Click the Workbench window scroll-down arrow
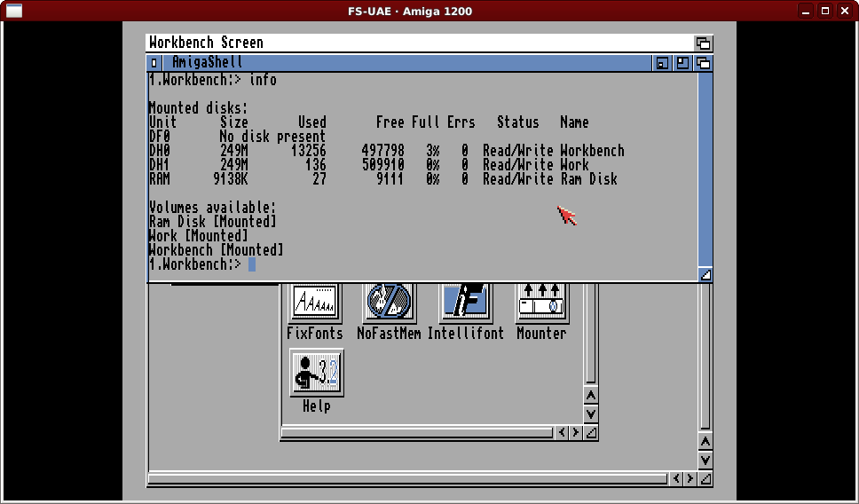This screenshot has height=504, width=859. [705, 461]
